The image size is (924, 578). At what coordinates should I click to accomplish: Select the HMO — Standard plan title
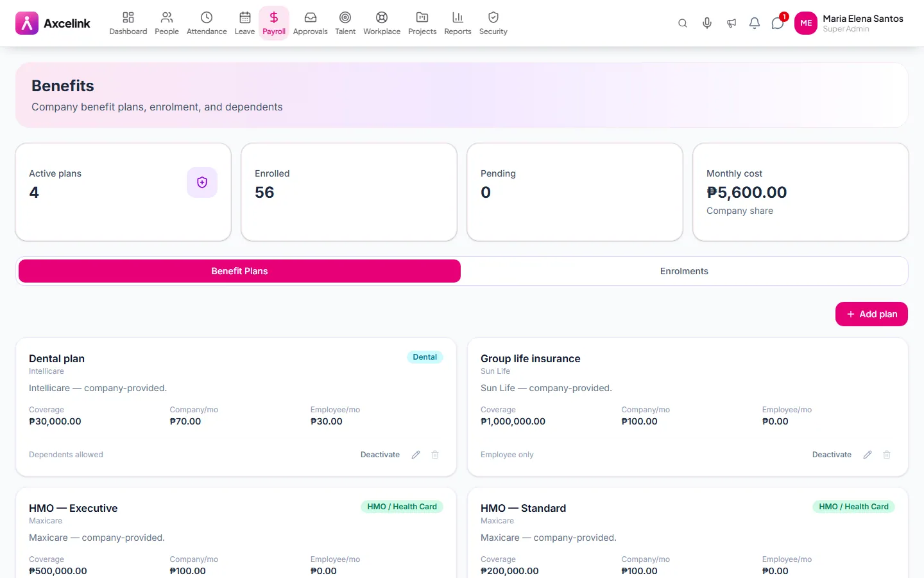(523, 508)
